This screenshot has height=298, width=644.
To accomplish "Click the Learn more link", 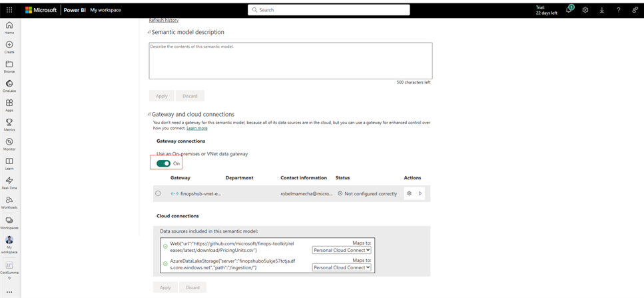I will (x=197, y=128).
